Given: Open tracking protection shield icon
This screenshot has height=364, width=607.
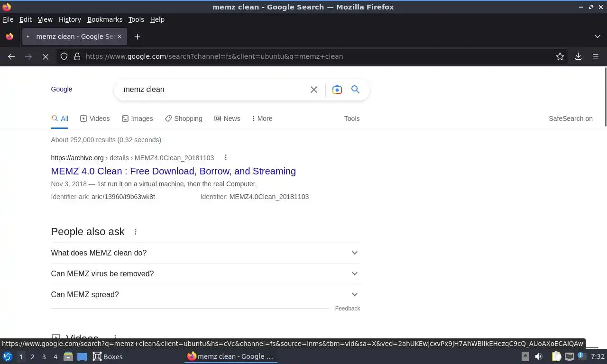Looking at the screenshot, I should point(64,56).
